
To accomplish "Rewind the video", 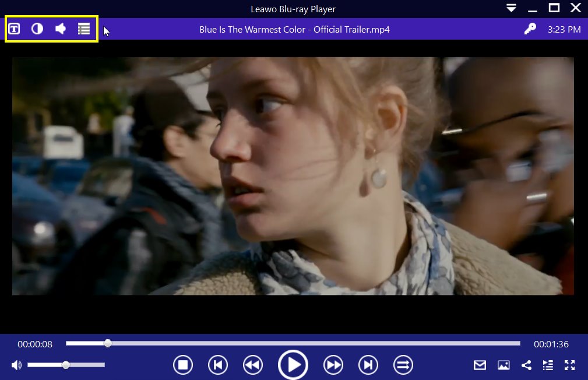I will [x=253, y=365].
